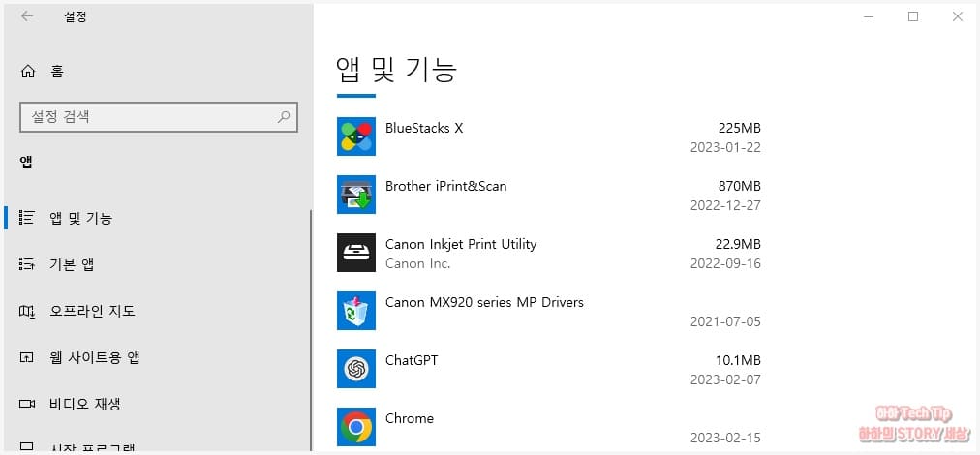The width and height of the screenshot is (980, 455).
Task: Click the 앱 section label in sidebar
Action: 26,164
